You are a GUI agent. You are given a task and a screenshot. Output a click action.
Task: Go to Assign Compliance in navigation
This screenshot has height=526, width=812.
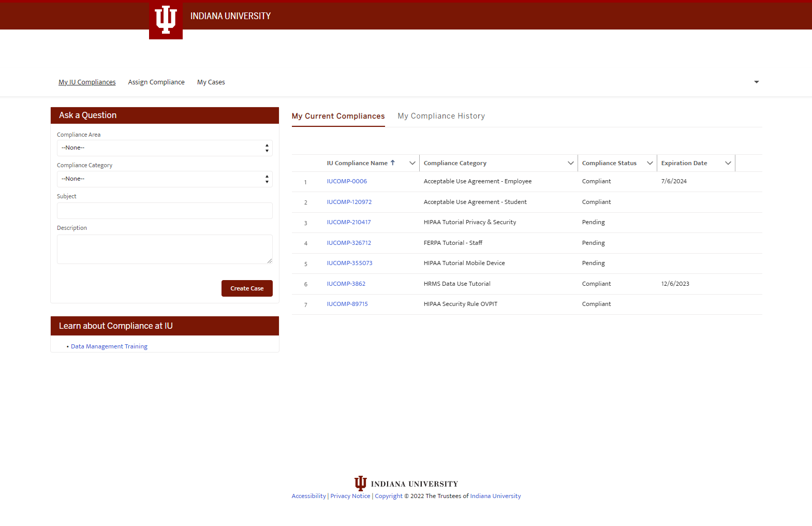[156, 82]
